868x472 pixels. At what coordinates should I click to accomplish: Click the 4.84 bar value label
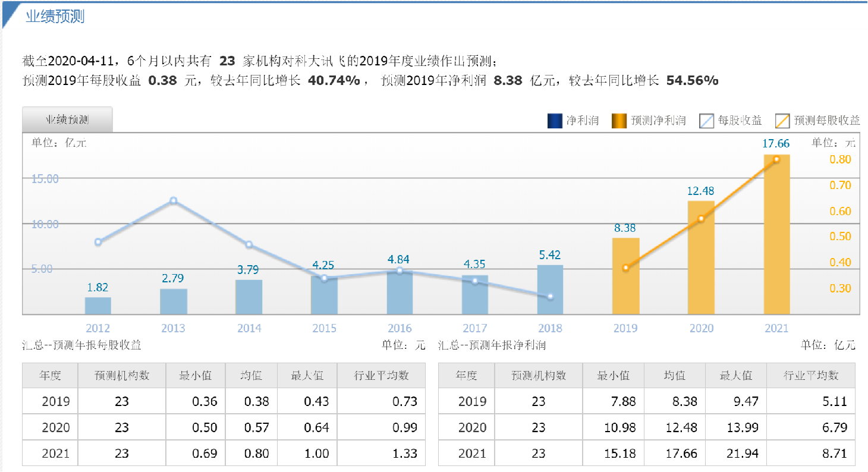[400, 259]
